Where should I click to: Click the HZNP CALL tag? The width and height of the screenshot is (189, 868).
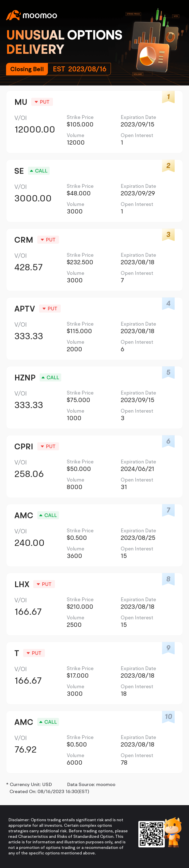coord(50,377)
